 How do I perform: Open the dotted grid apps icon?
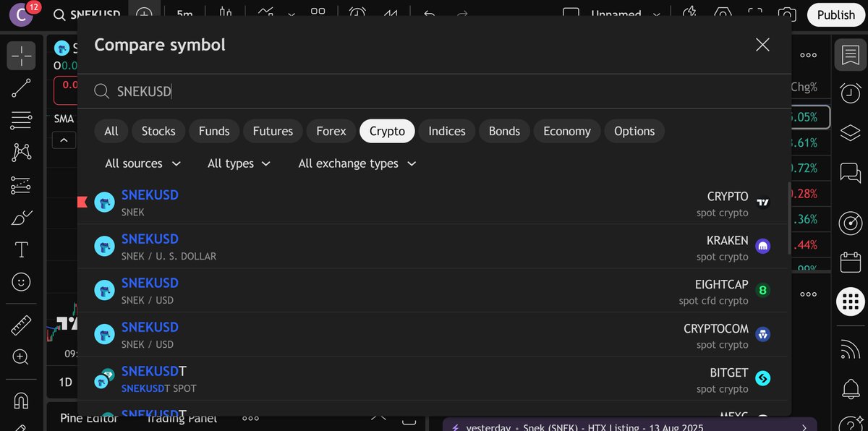pos(851,301)
